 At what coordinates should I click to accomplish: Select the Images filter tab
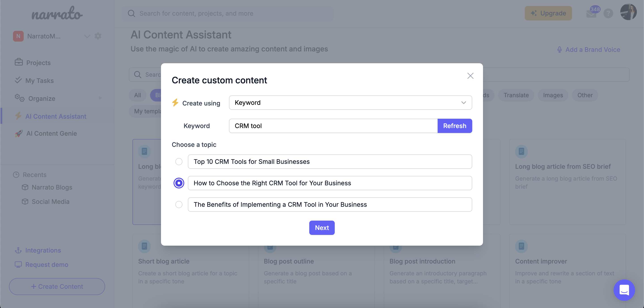pyautogui.click(x=553, y=95)
